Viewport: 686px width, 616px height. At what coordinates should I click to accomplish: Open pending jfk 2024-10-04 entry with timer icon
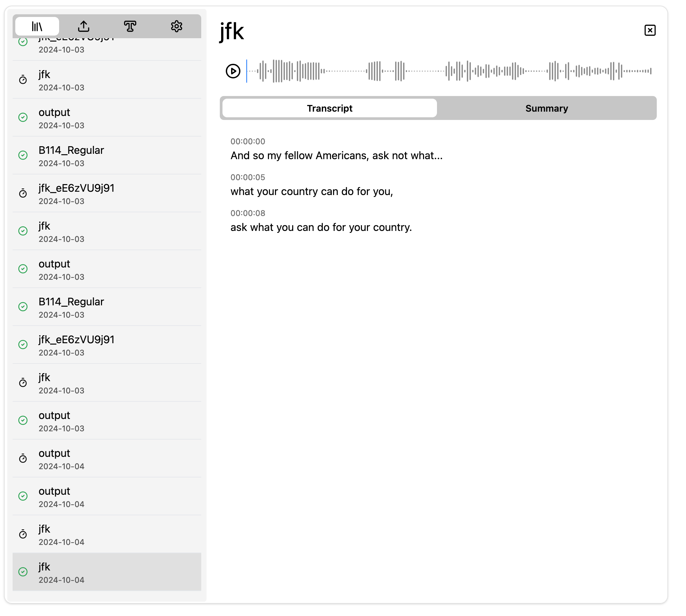[x=107, y=534]
